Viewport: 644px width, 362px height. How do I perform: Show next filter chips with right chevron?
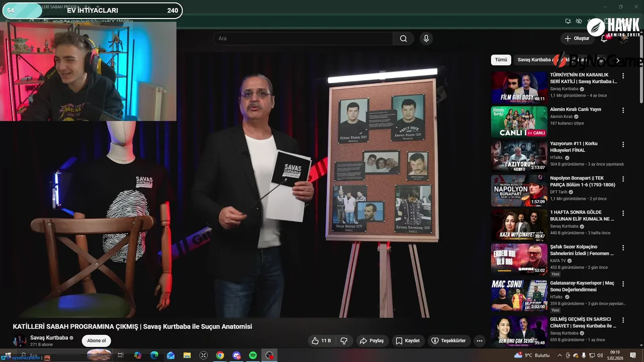(618, 60)
